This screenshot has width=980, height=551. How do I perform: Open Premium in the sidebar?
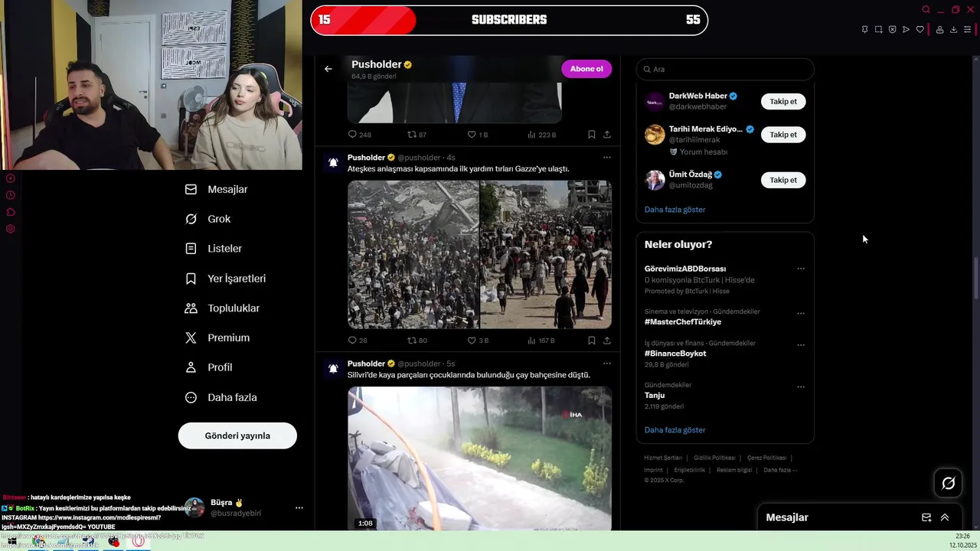click(217, 337)
